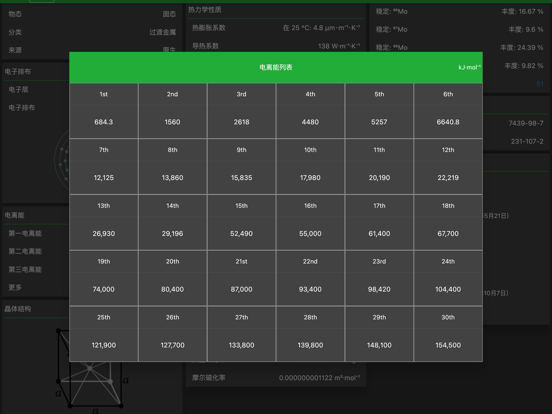Screen dimensions: 552x414
Task: Click the 23rd ionization value 98,420
Action: pyautogui.click(x=379, y=289)
